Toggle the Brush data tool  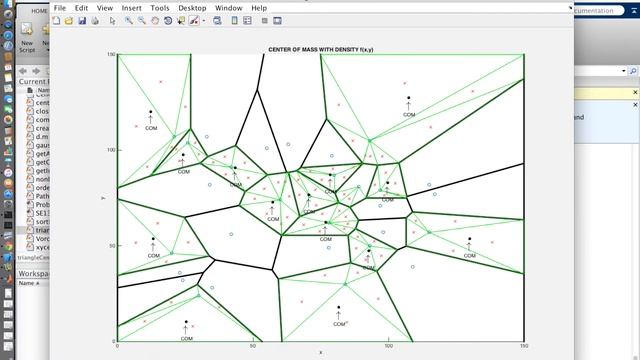click(x=194, y=20)
